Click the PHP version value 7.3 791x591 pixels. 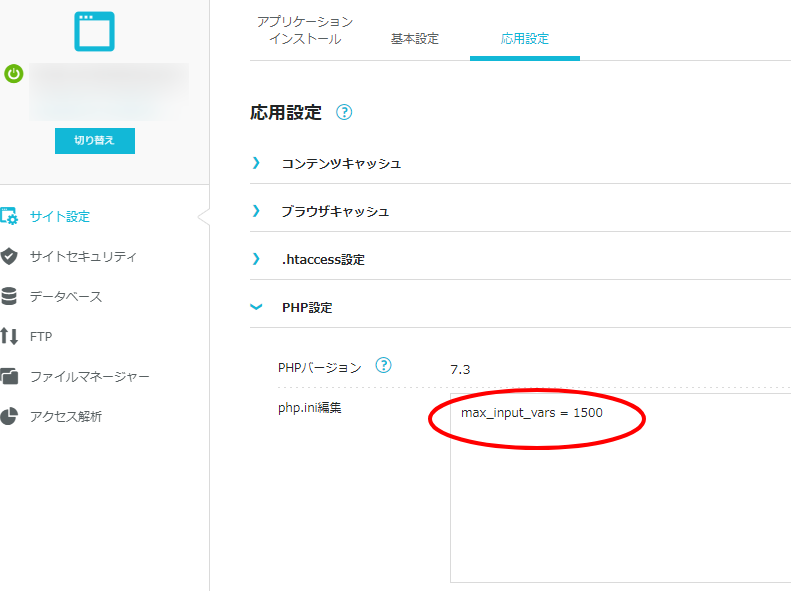(x=460, y=370)
